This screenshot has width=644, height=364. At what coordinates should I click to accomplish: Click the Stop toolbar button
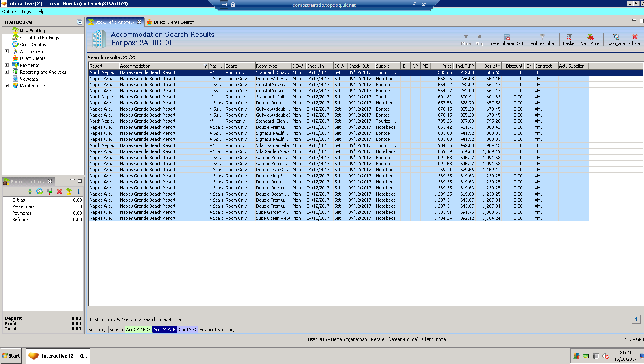480,39
